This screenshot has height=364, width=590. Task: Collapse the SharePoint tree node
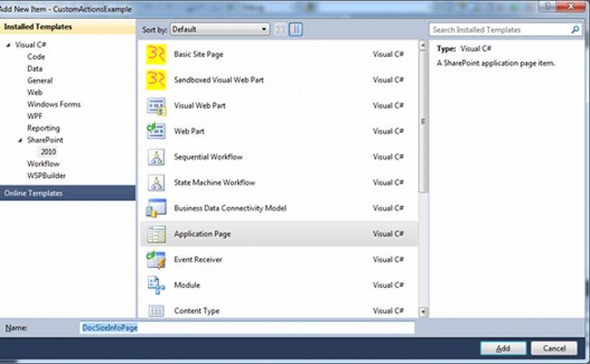pos(20,140)
